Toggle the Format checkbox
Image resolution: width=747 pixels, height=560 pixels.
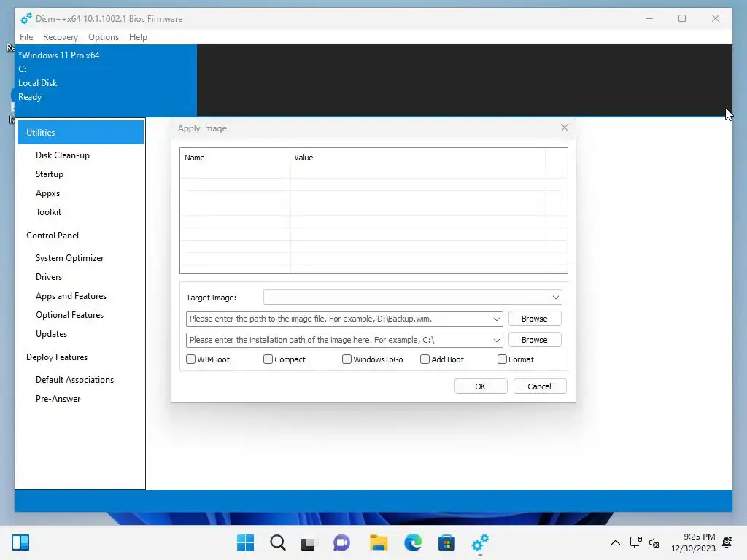click(x=502, y=359)
